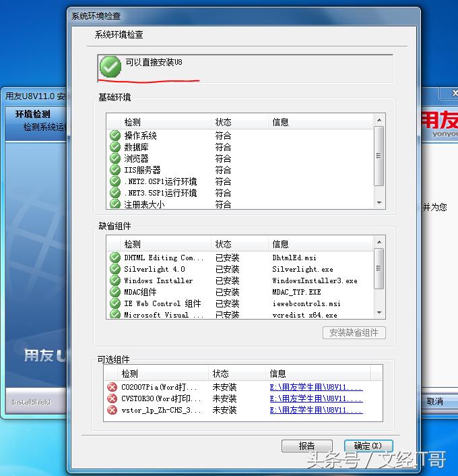The width and height of the screenshot is (458, 476).
Task: Click the down arrow of 基础环境 scrollbar
Action: click(379, 202)
